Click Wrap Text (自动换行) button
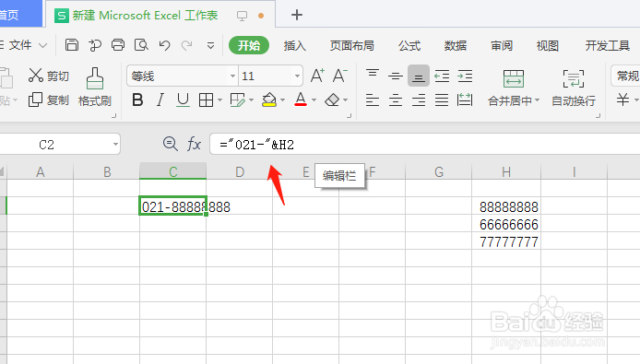This screenshot has height=364, width=640. click(574, 88)
